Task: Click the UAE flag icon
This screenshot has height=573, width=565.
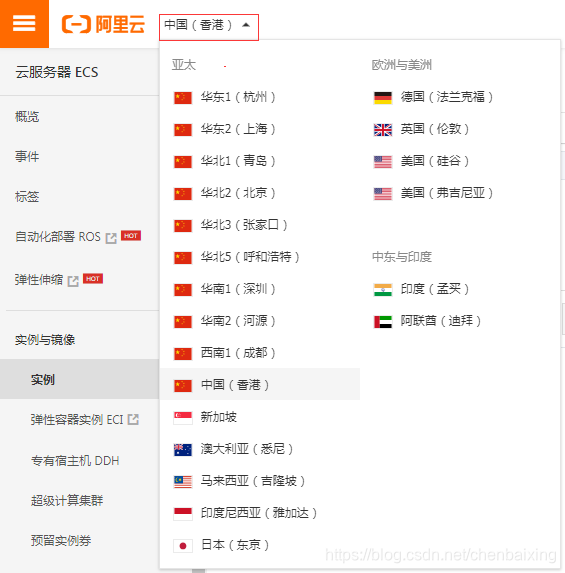Action: pos(383,322)
